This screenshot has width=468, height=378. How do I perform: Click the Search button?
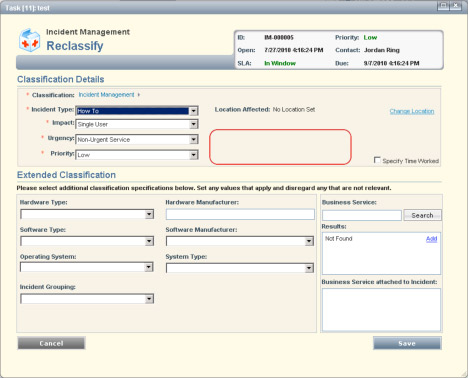(x=422, y=215)
